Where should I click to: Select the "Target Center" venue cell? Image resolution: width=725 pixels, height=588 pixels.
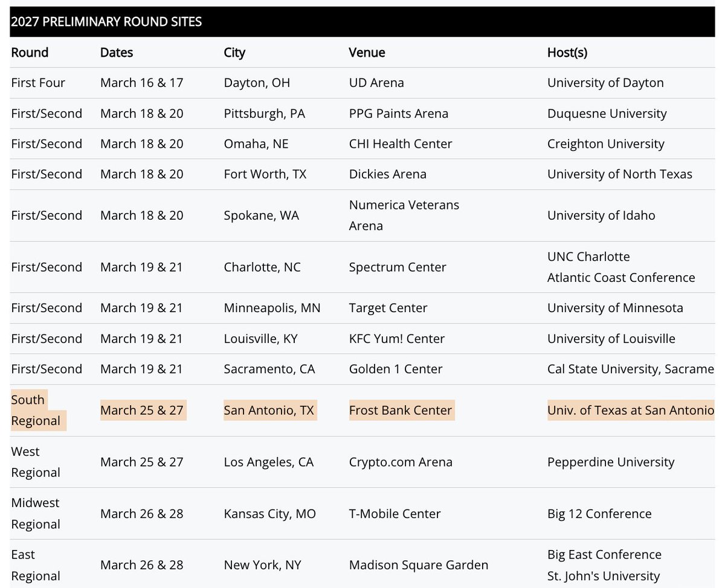[x=388, y=308]
